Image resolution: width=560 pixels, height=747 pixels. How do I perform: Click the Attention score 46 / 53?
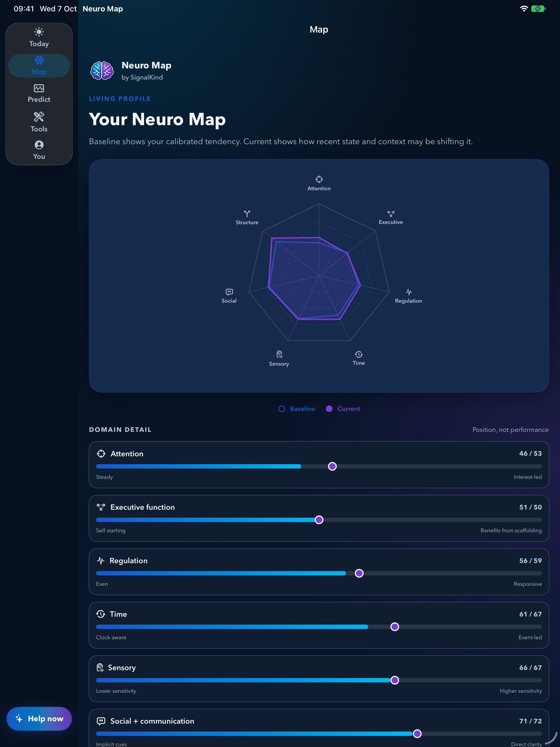[530, 454]
